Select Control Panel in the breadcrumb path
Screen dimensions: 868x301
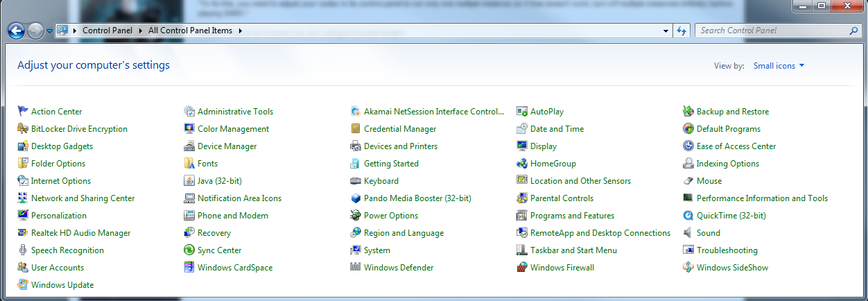pyautogui.click(x=107, y=31)
